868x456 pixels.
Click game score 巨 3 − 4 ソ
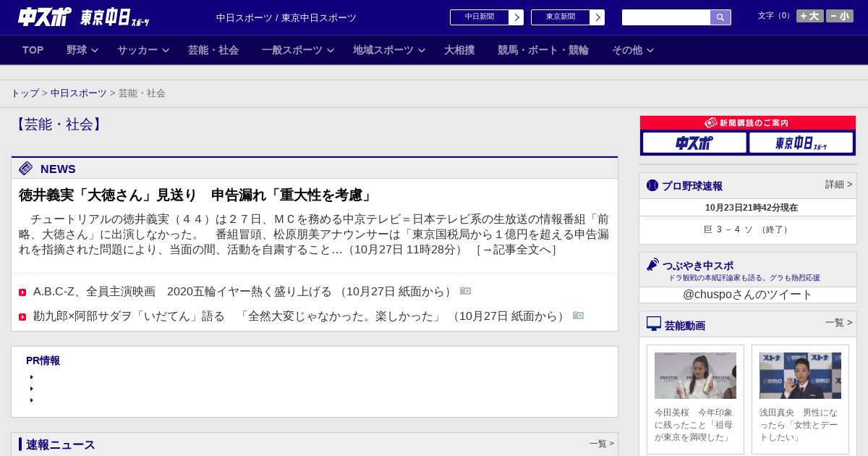point(747,229)
